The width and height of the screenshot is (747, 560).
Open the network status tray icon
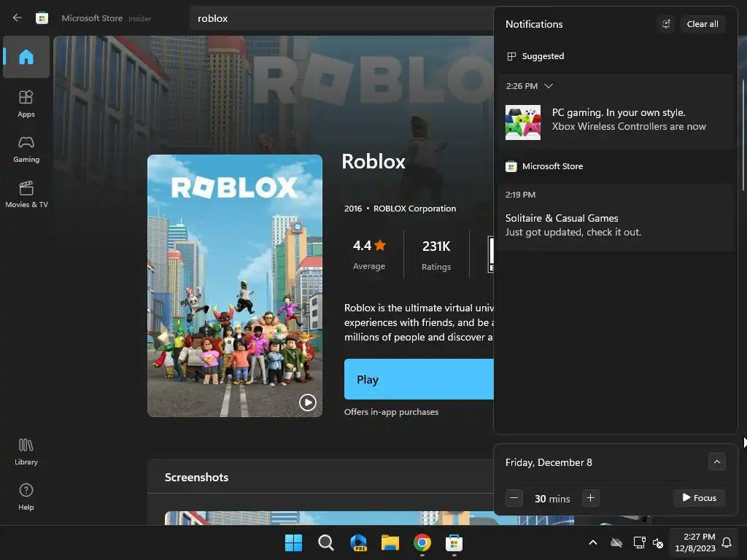[639, 542]
